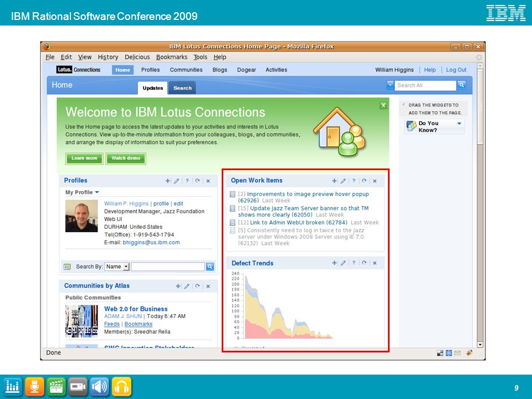Image resolution: width=532 pixels, height=399 pixels.
Task: Edit the Communities by Atlas widget
Action: (x=187, y=286)
